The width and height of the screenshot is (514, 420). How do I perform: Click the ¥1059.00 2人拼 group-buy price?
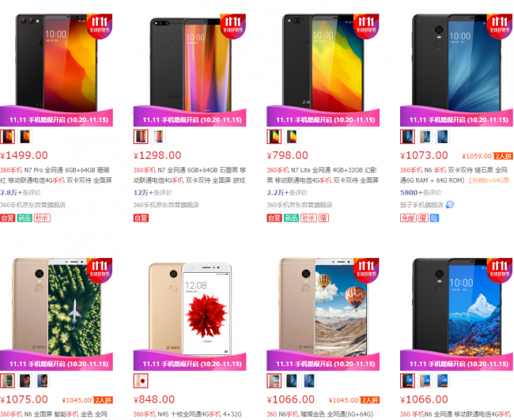click(487, 156)
